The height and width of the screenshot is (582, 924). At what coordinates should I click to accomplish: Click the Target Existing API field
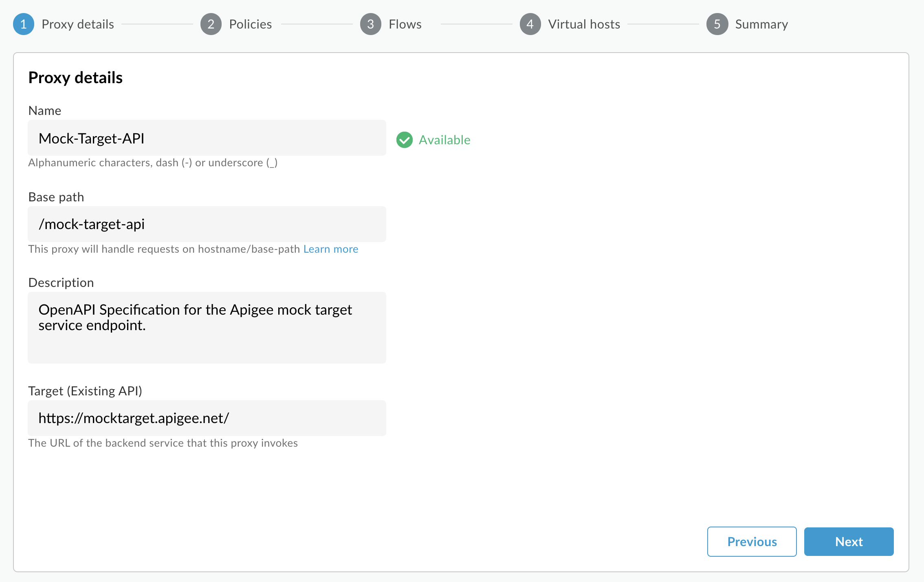pyautogui.click(x=207, y=417)
